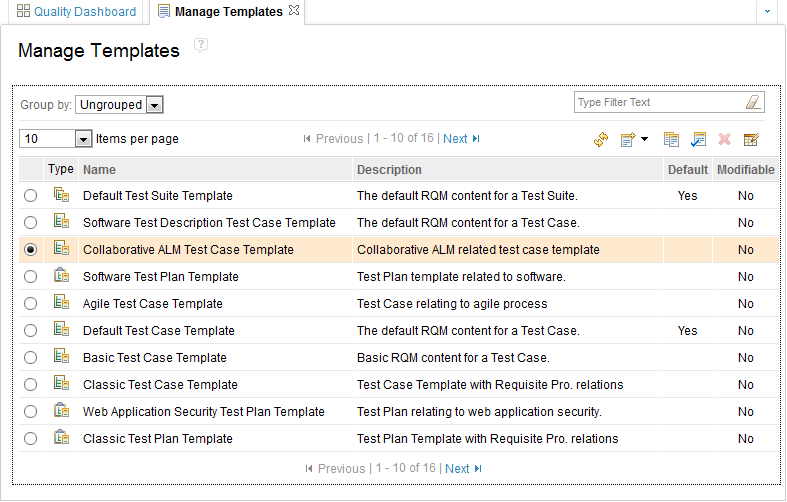The height and width of the screenshot is (502, 787).
Task: Focus the Type Filter Text field
Action: [x=659, y=102]
